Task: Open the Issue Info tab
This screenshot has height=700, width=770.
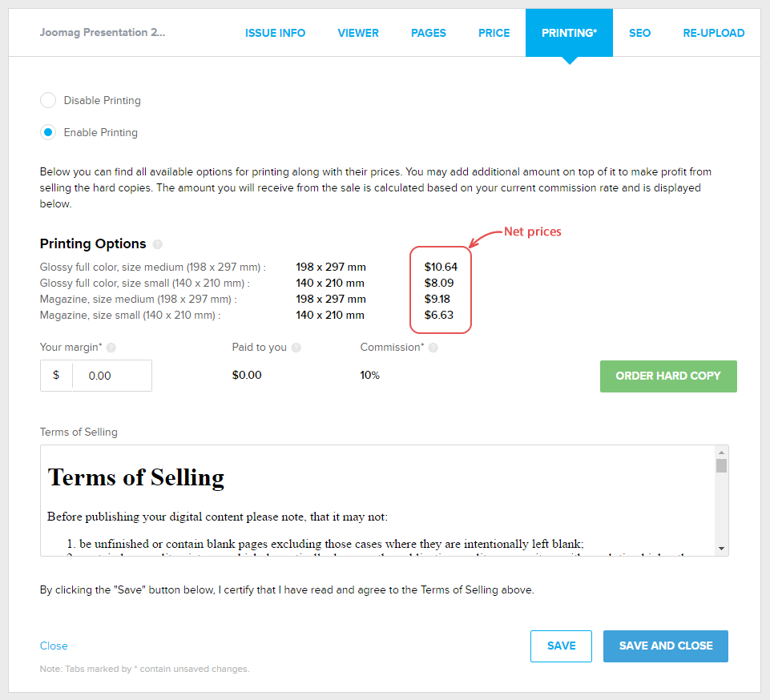Action: pos(276,33)
